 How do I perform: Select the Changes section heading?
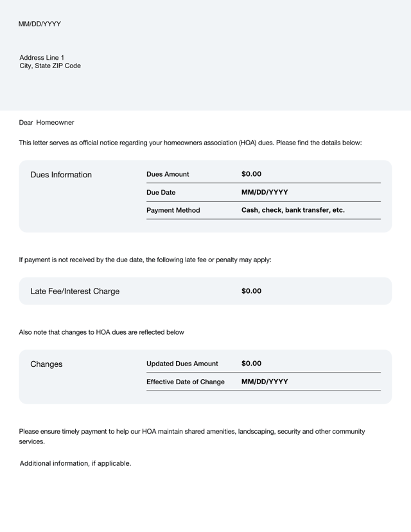pyautogui.click(x=46, y=364)
